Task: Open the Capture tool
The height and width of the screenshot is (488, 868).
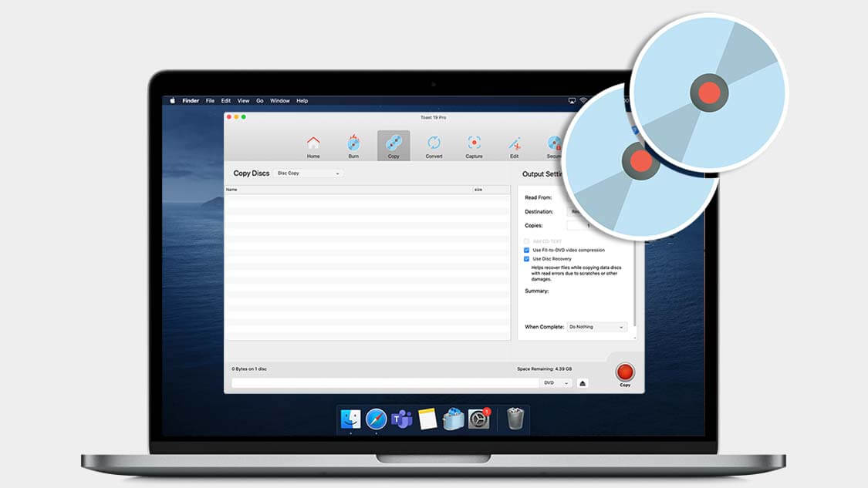Action: coord(474,144)
